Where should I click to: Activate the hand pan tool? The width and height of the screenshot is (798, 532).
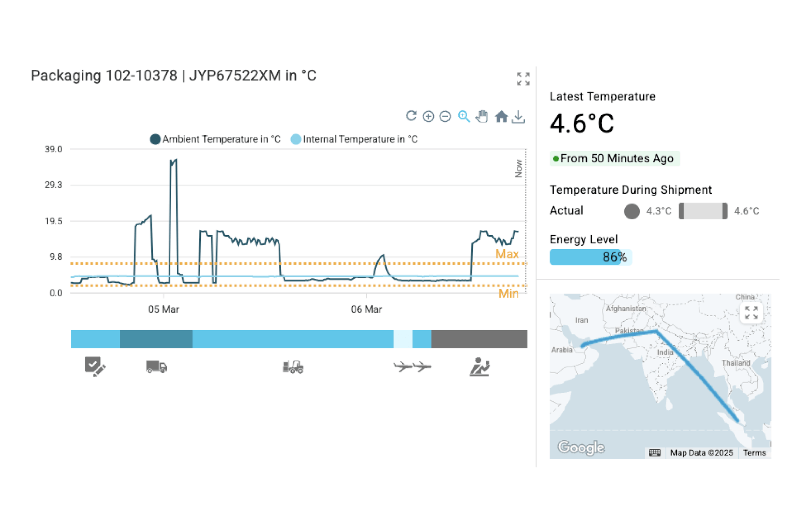click(x=482, y=116)
